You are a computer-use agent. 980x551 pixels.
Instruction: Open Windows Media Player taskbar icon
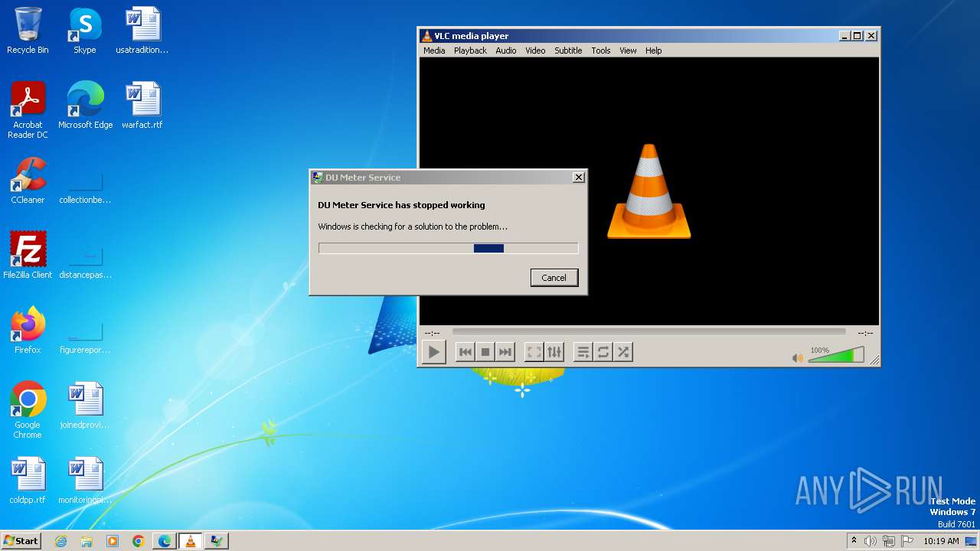pyautogui.click(x=113, y=541)
